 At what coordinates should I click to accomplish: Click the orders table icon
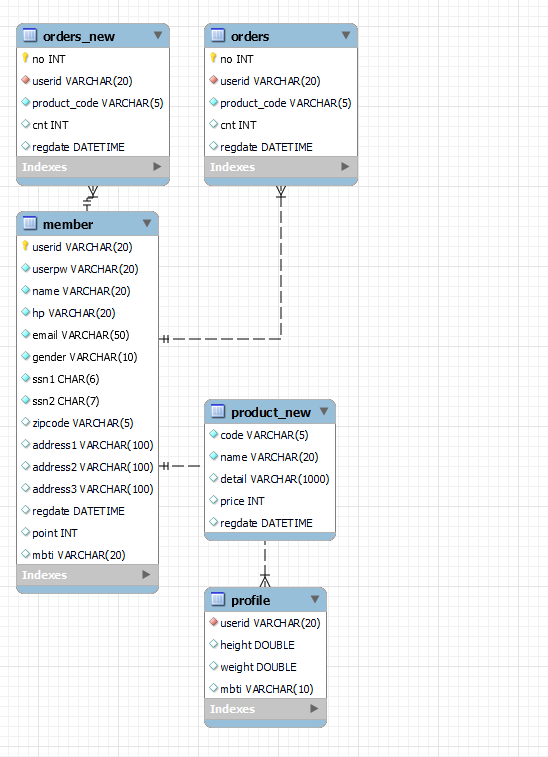pos(218,35)
